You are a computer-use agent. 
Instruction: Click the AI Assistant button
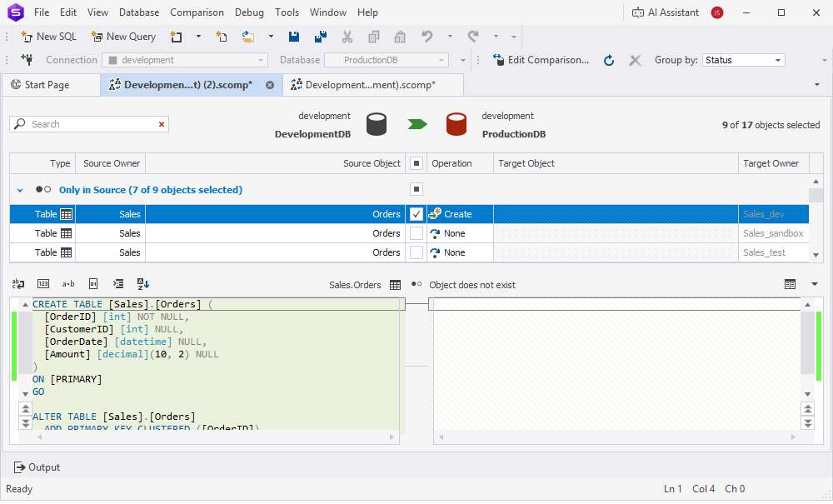pyautogui.click(x=666, y=12)
